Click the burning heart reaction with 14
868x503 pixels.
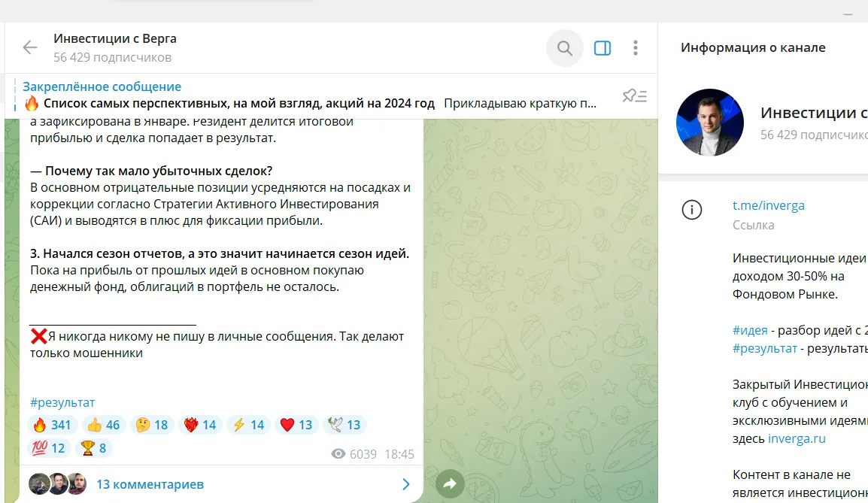200,425
